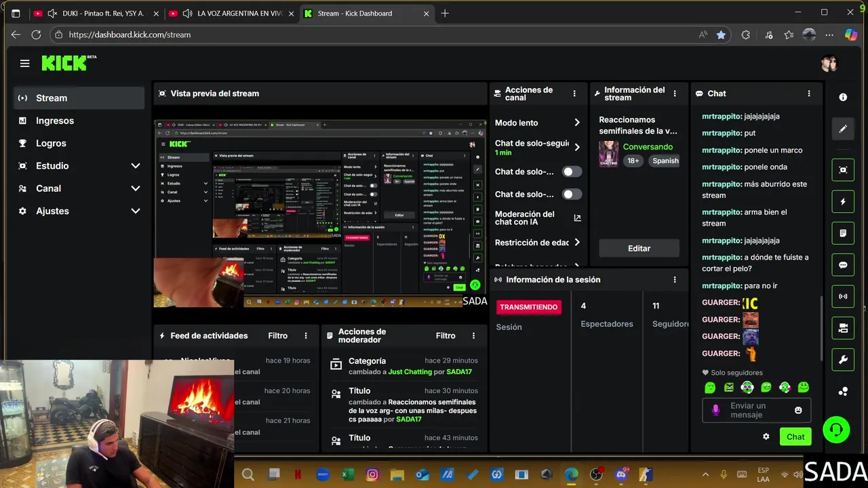Select the pencil edit layout icon
Viewport: 868px width, 488px height.
pyautogui.click(x=843, y=129)
